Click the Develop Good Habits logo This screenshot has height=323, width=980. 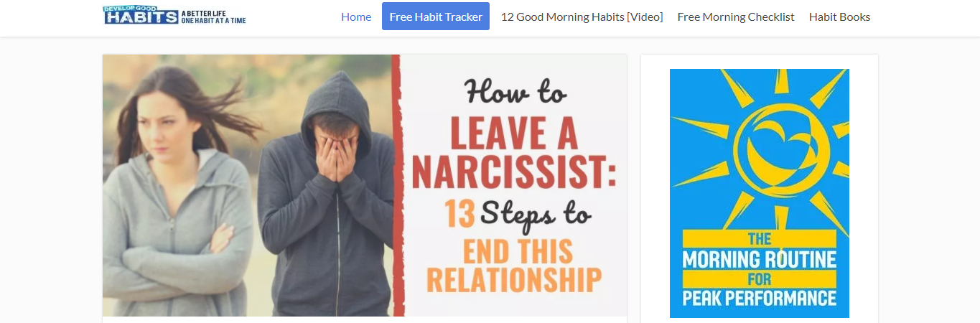[174, 15]
